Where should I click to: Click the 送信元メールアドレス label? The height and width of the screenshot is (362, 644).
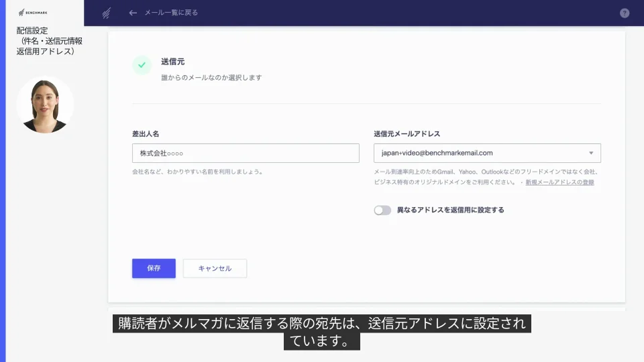[x=407, y=134]
